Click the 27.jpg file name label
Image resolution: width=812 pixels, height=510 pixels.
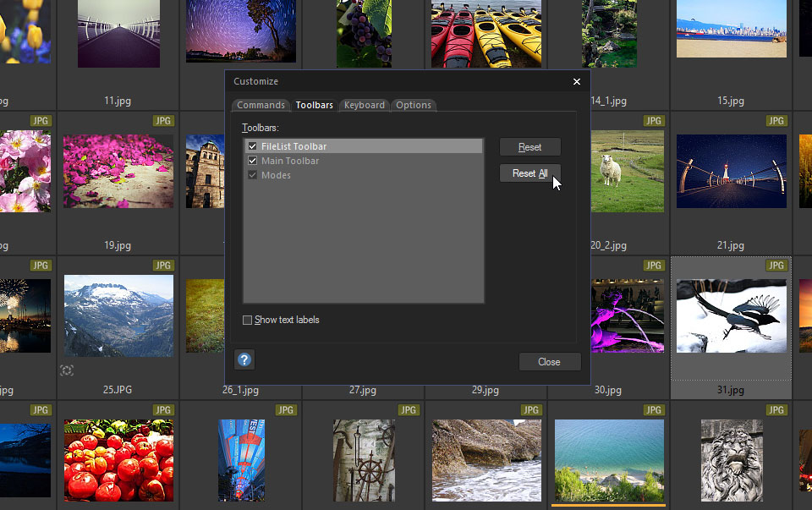[363, 390]
